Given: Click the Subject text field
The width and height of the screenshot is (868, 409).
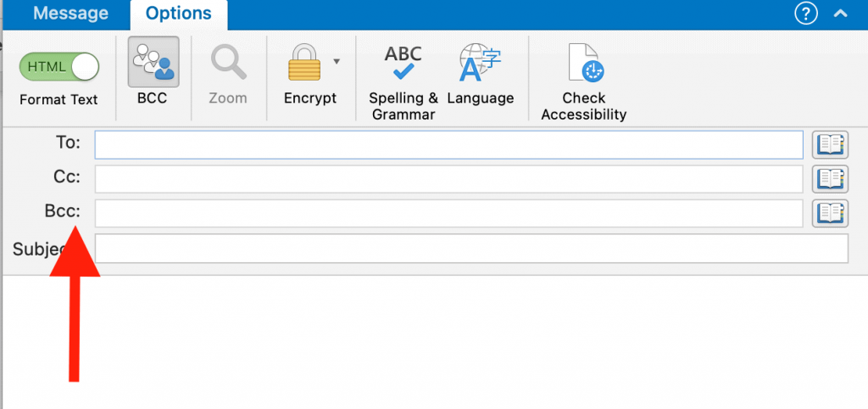Looking at the screenshot, I should click(x=471, y=249).
